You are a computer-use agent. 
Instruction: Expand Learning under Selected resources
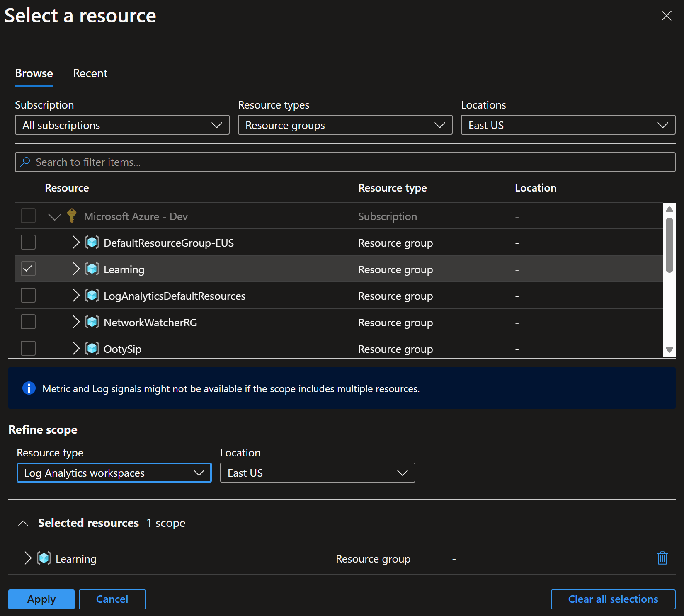click(x=28, y=558)
